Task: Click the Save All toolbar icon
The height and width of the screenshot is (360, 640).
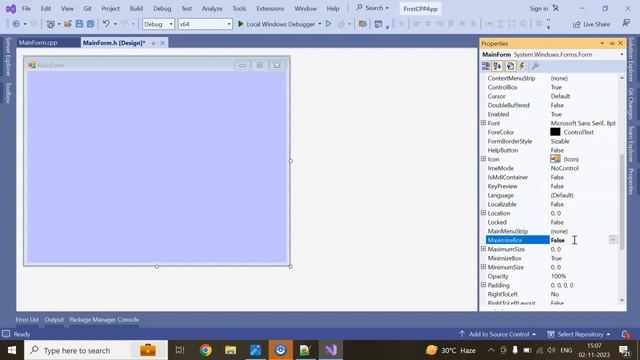Action: (90, 24)
